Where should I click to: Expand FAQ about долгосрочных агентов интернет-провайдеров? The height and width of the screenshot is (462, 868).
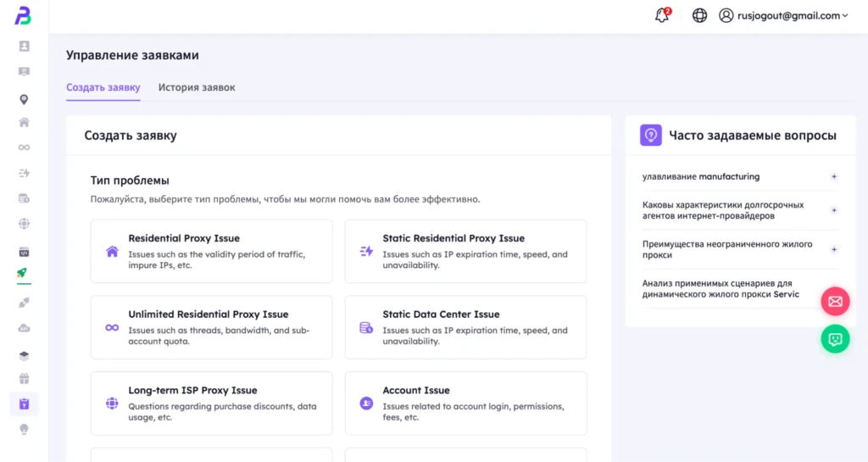[834, 210]
